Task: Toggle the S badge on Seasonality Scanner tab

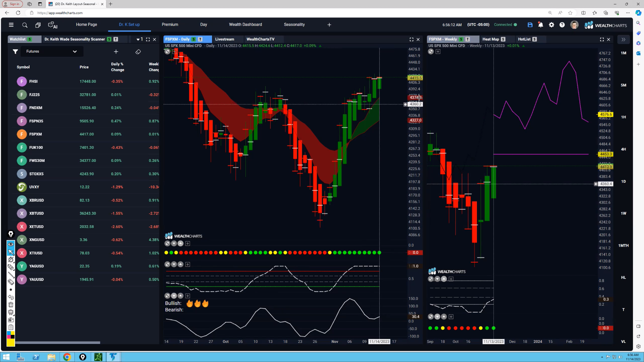Action: [x=109, y=39]
